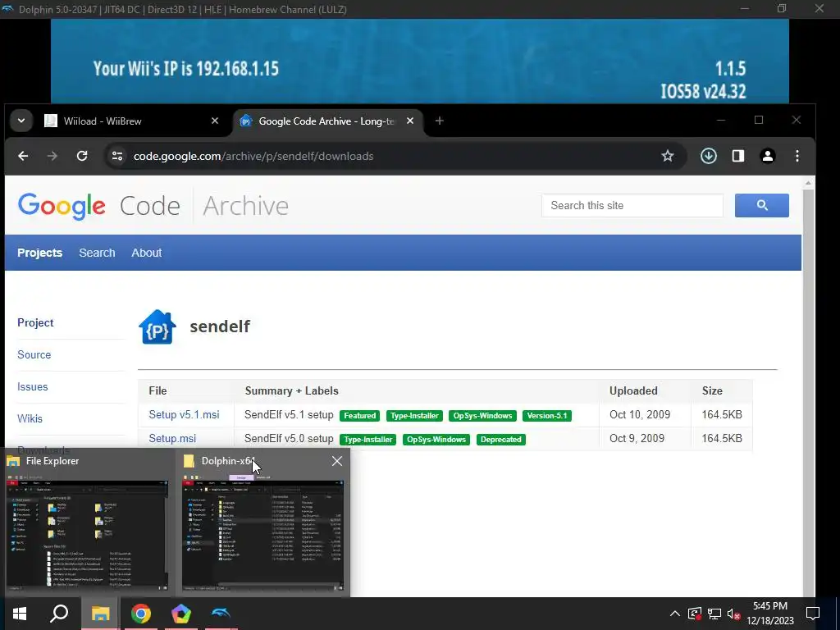Select the Dolphin-x64 window preview
The width and height of the screenshot is (840, 630).
pos(262,523)
